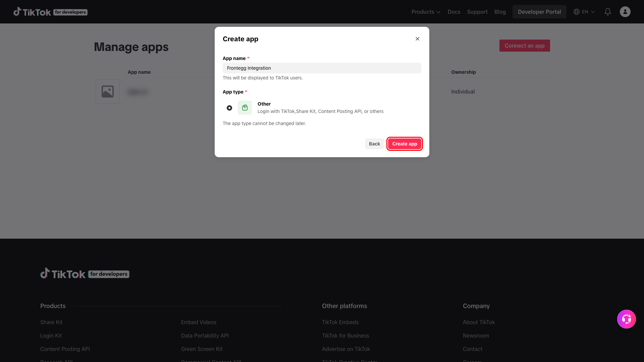Click the TikTok for developers header logo
This screenshot has height=362, width=644.
click(x=50, y=12)
